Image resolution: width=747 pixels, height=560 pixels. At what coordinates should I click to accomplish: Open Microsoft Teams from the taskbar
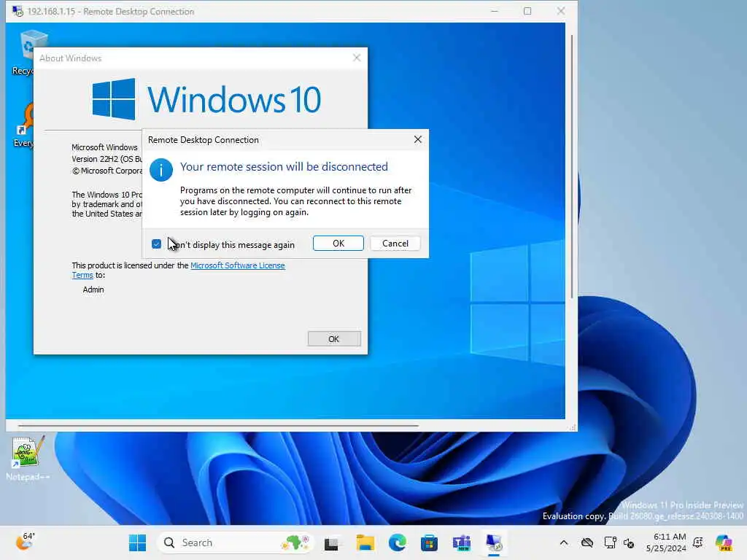click(462, 542)
